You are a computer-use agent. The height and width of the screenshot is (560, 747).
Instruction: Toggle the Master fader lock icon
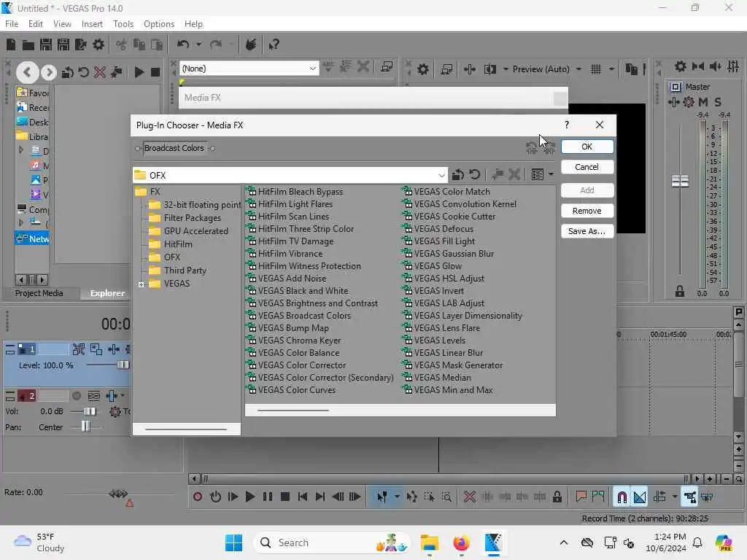point(680,292)
